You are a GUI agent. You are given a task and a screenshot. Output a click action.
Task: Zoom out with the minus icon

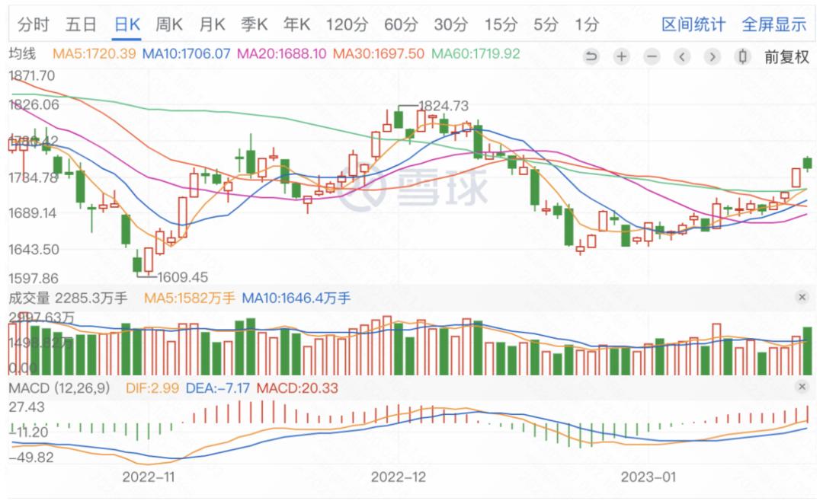(x=652, y=56)
